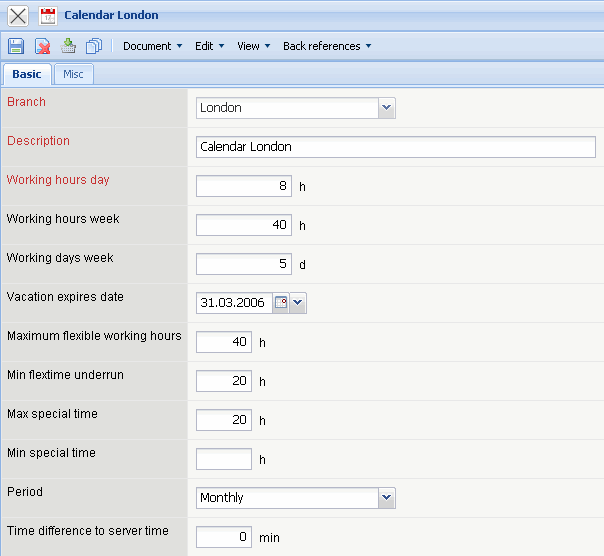Image resolution: width=604 pixels, height=556 pixels.
Task: Open the vacation expires date picker
Action: tap(281, 303)
